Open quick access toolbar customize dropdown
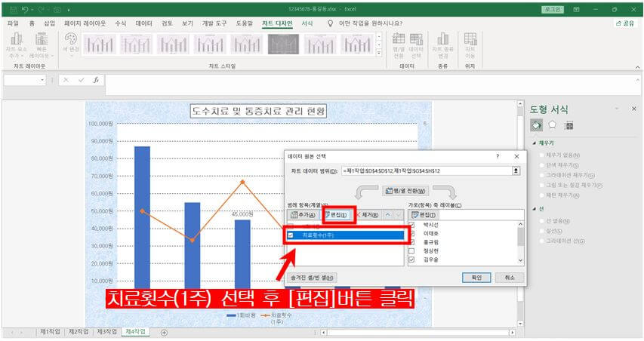Viewport: 644px width, 341px height. [x=68, y=10]
